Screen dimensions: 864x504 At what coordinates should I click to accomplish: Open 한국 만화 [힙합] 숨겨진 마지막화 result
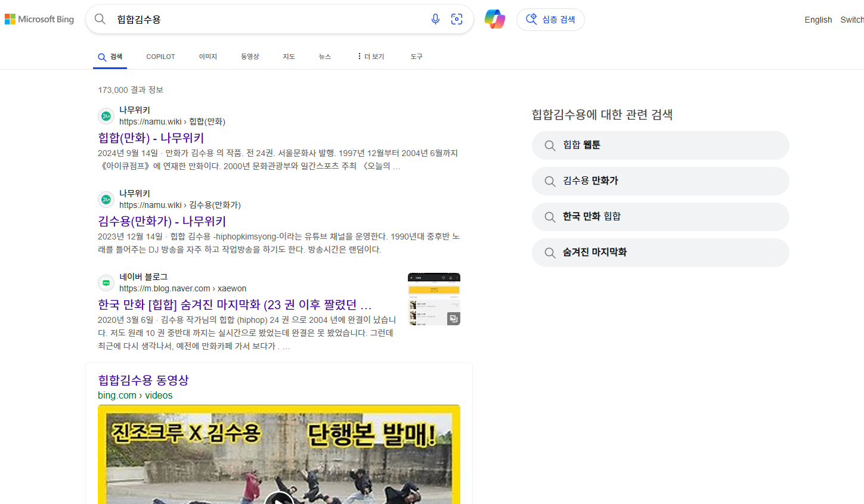coord(234,304)
